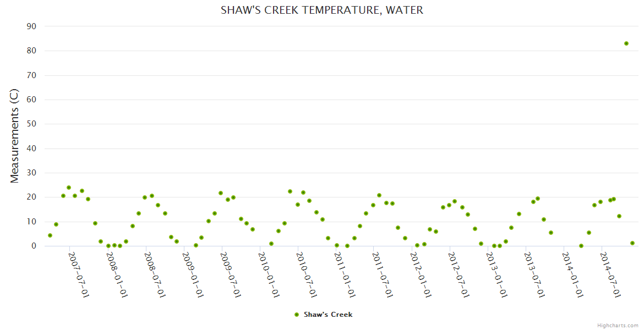This screenshot has width=644, height=330.
Task: Open the Highcharts.com credits link
Action: (x=618, y=326)
